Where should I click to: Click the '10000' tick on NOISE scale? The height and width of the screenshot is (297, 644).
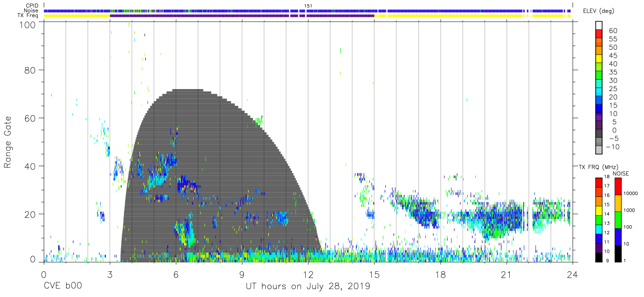(631, 194)
